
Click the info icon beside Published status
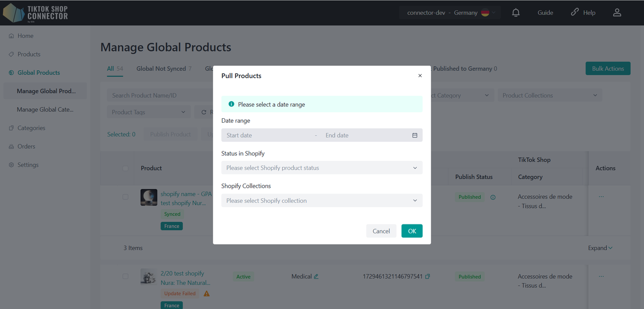[493, 197]
